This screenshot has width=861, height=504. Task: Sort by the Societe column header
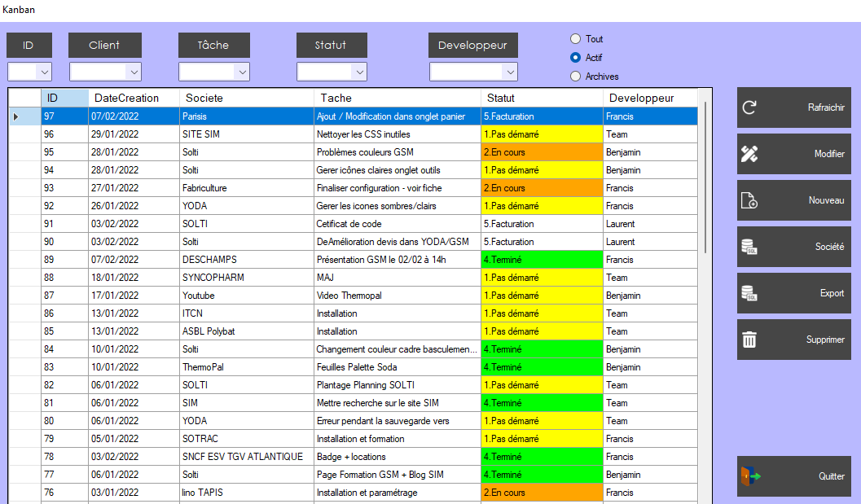point(247,98)
